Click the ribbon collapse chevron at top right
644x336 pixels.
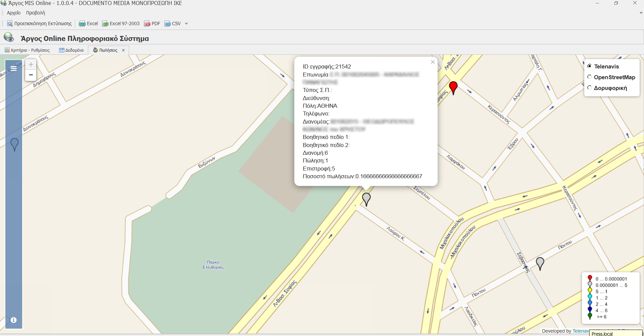coord(641,13)
